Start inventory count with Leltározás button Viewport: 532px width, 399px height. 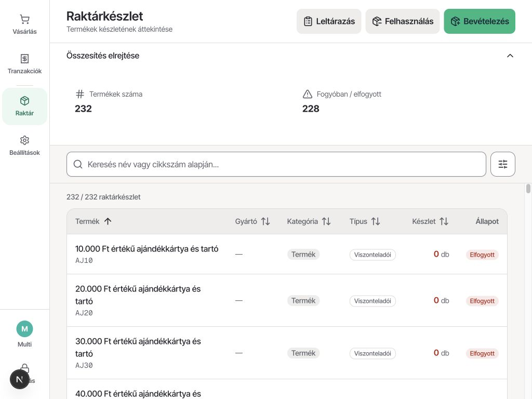tap(329, 21)
